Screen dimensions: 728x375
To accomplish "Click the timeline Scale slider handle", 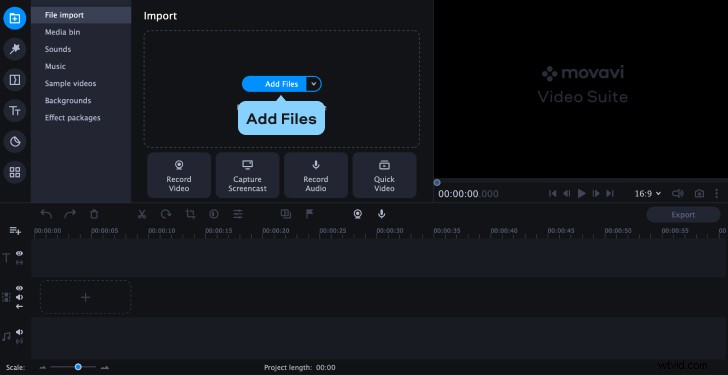I will point(78,367).
